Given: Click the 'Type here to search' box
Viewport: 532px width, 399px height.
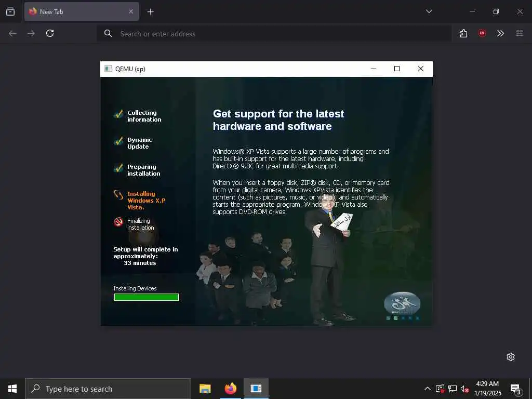Looking at the screenshot, I should pyautogui.click(x=108, y=389).
